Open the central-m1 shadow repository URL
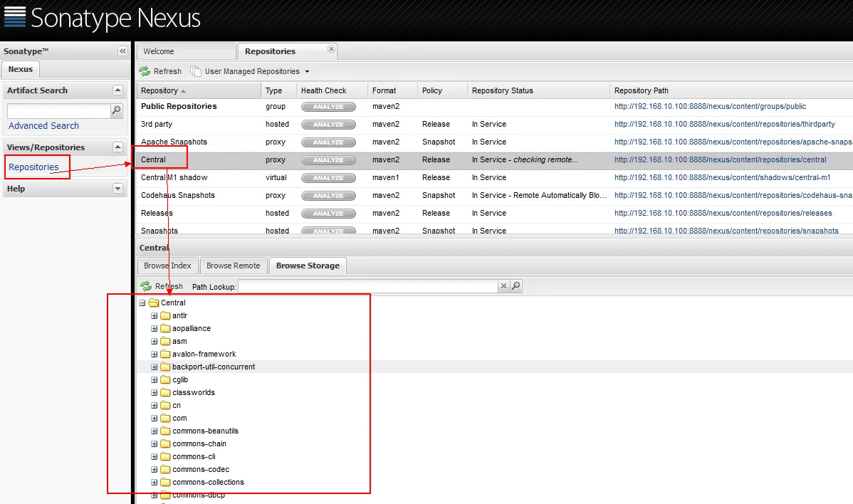 723,178
